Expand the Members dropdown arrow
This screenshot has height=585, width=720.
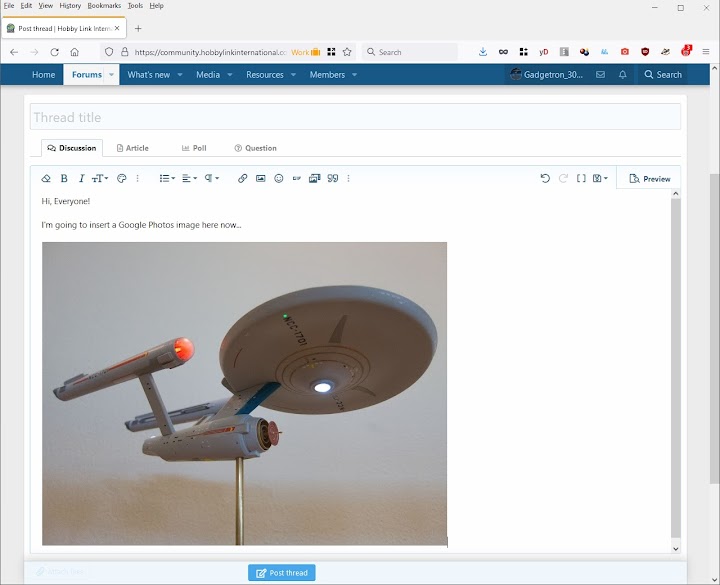click(x=354, y=75)
